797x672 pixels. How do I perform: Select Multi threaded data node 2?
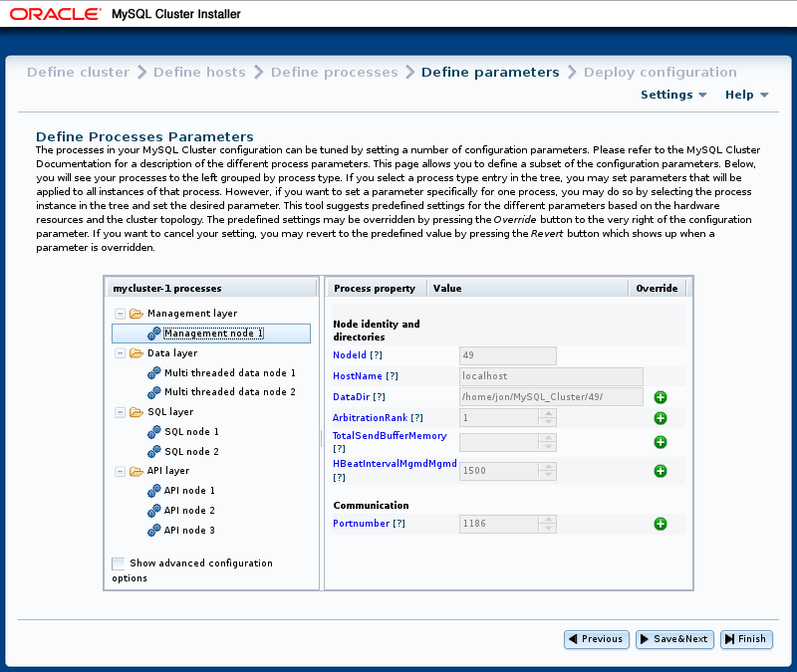(x=229, y=392)
